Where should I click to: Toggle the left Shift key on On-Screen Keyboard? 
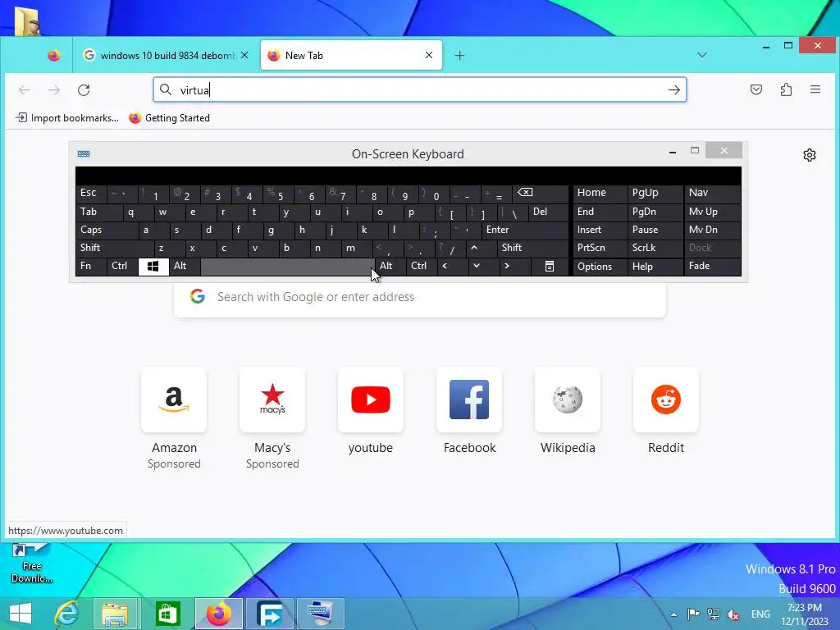(115, 248)
